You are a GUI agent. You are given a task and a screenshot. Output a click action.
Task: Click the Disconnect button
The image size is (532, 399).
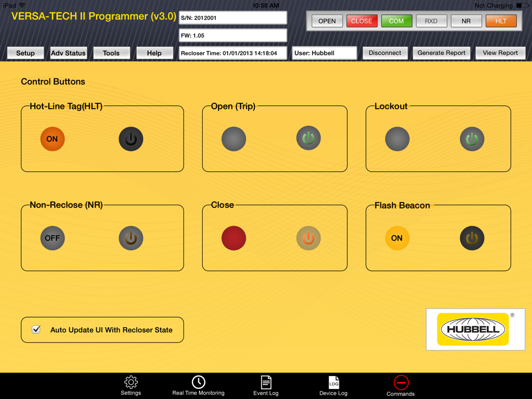[x=385, y=53]
